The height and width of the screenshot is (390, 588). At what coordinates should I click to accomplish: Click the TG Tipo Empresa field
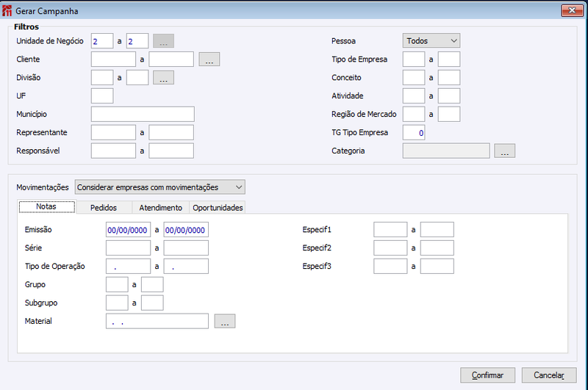coord(414,133)
